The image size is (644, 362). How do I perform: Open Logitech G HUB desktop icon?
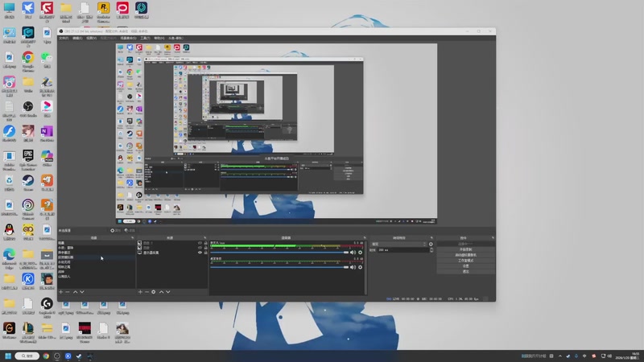[47, 307]
